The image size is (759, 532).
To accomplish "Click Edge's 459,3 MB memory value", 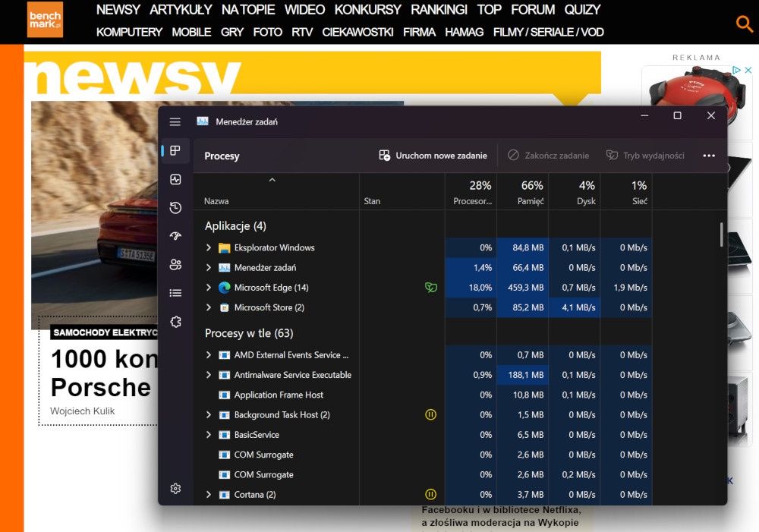I will pyautogui.click(x=522, y=288).
